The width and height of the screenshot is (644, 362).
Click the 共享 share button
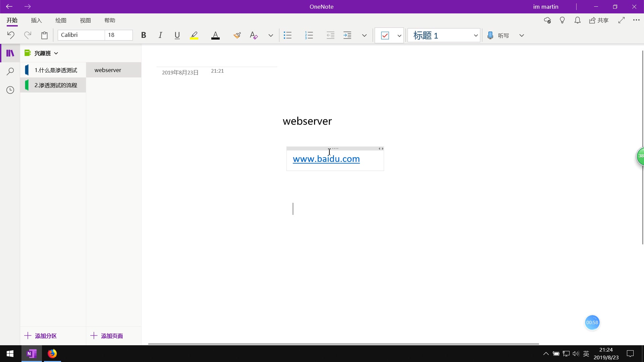[x=599, y=20]
